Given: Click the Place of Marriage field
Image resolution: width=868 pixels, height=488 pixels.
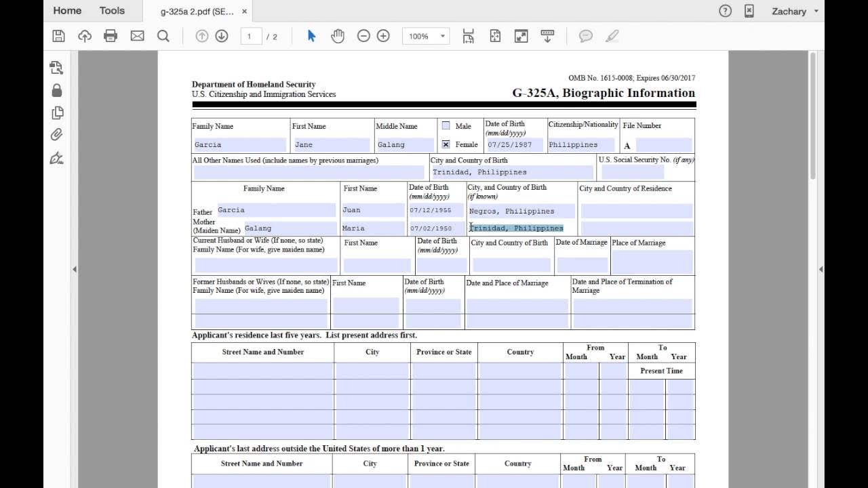Looking at the screenshot, I should tap(652, 262).
